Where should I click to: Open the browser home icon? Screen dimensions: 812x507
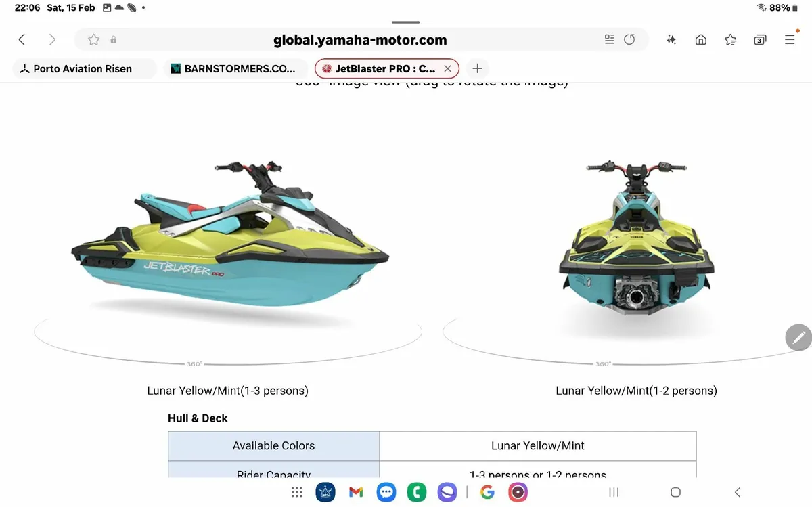(x=701, y=40)
